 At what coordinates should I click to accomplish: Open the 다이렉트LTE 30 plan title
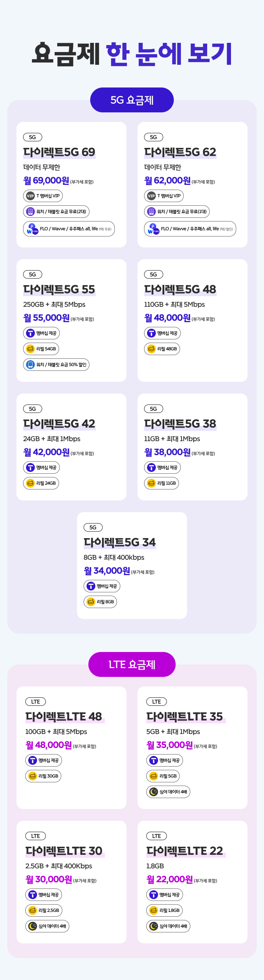[x=64, y=851]
